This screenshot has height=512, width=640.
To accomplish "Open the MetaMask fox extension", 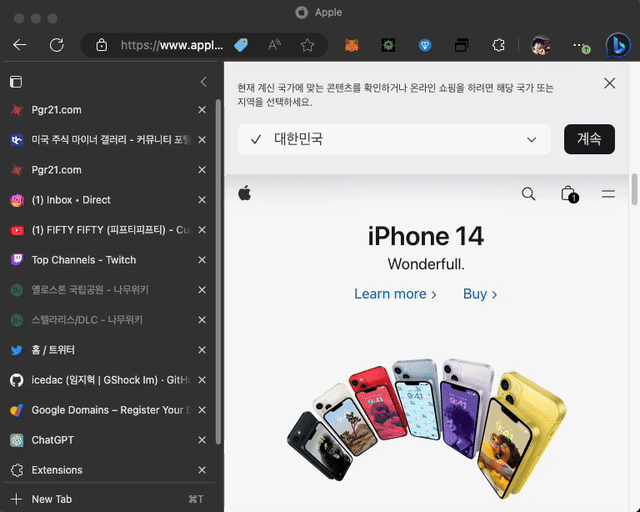I will click(x=351, y=45).
